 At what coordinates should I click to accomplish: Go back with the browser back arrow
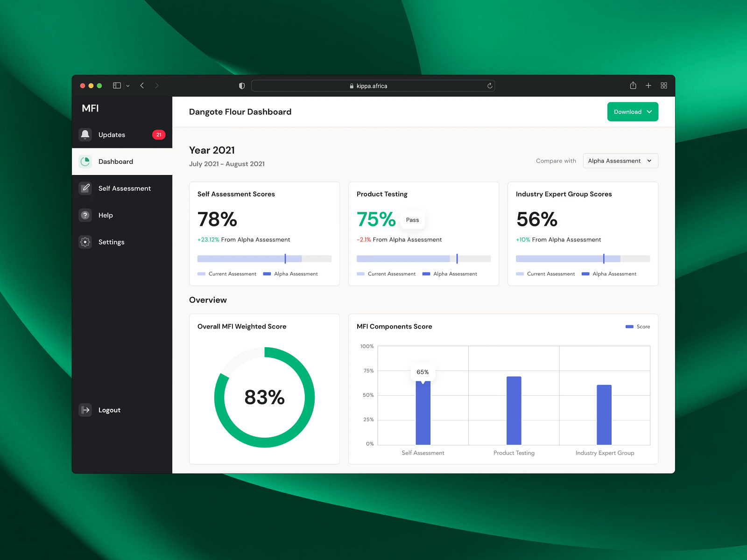point(142,85)
